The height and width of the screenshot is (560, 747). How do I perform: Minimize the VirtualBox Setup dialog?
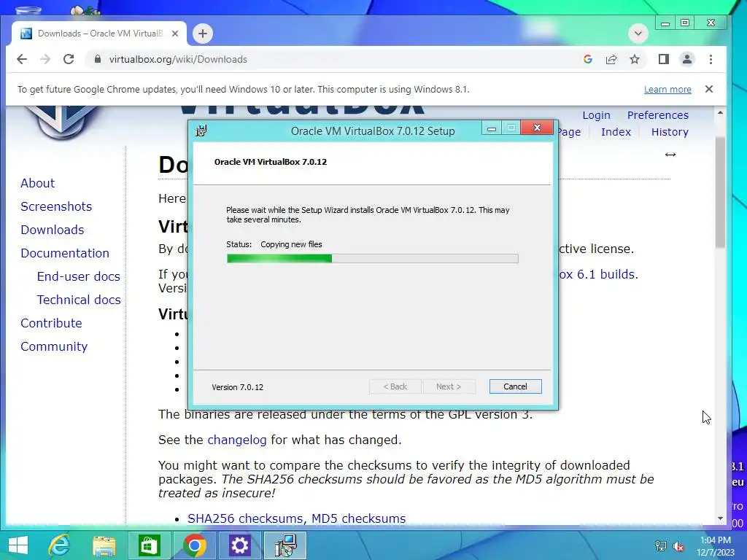click(492, 128)
